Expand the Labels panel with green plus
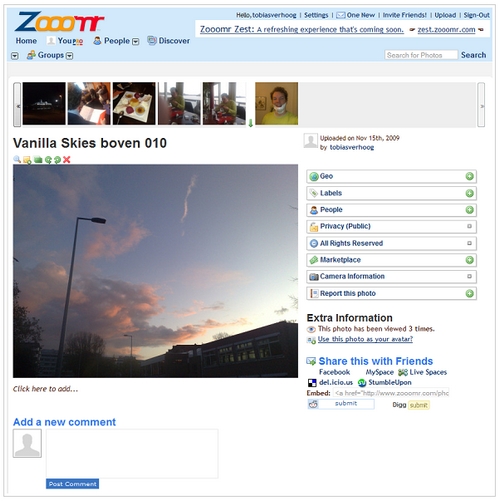 tap(469, 193)
